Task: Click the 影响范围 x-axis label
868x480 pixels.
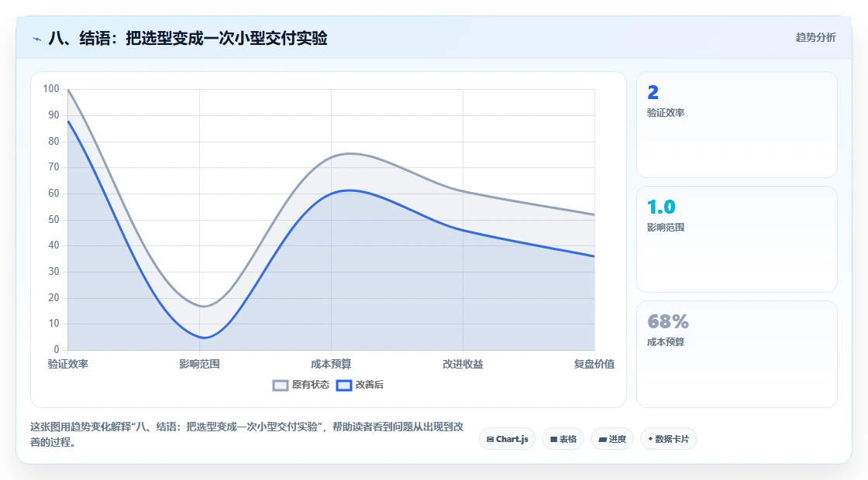Action: 199,365
